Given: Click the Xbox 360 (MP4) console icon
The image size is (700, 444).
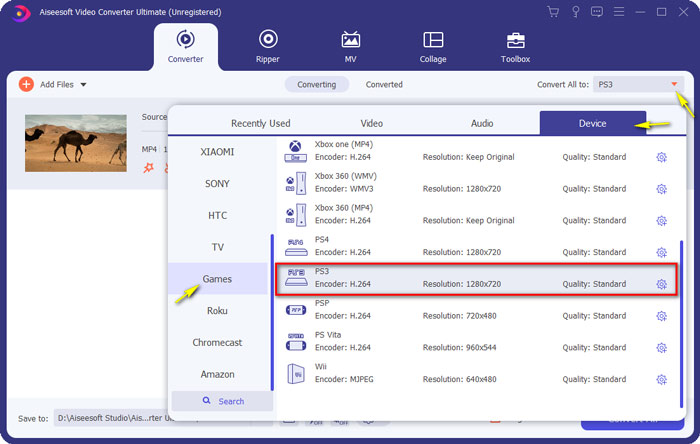Looking at the screenshot, I should point(296,215).
